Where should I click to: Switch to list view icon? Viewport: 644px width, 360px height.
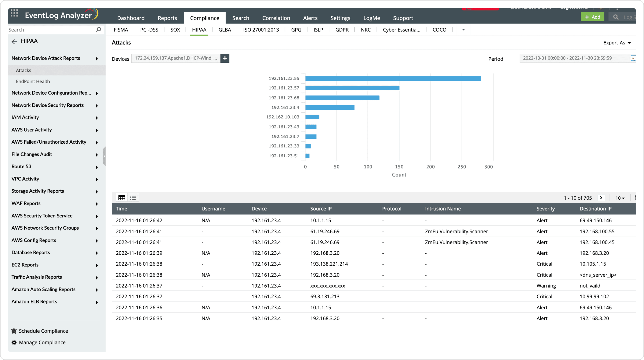tap(133, 198)
